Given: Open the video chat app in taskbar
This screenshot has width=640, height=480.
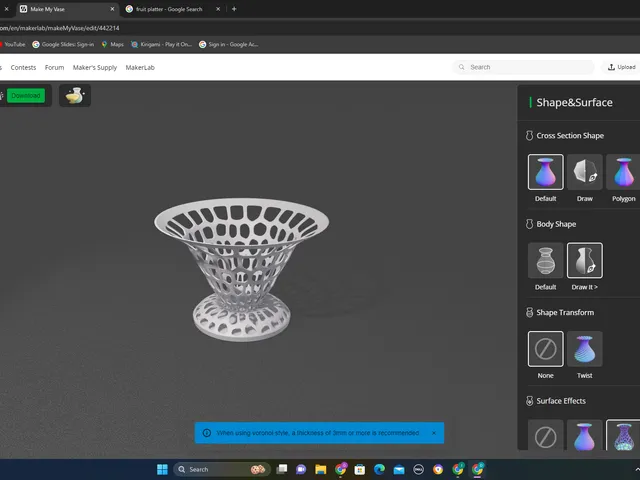Looking at the screenshot, I should coord(301,469).
